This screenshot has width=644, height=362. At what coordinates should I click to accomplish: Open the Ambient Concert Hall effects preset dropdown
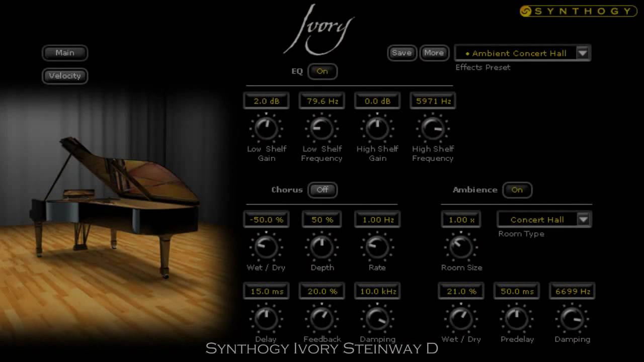[522, 53]
